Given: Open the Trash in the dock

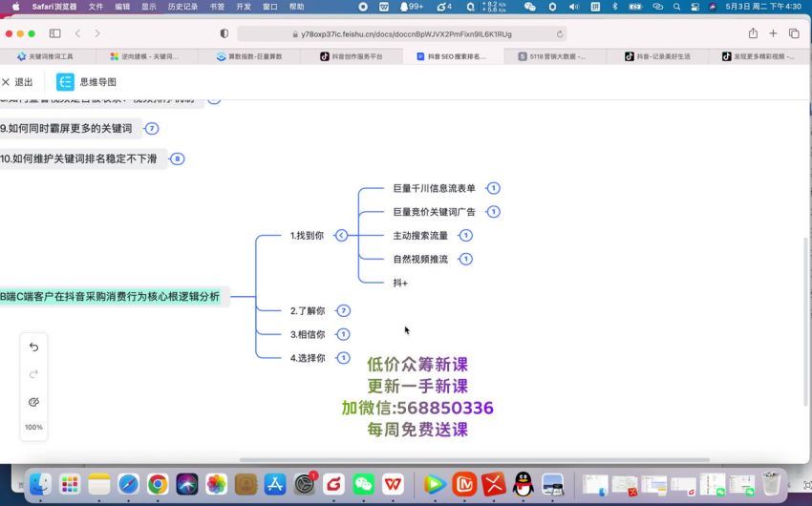Looking at the screenshot, I should pyautogui.click(x=772, y=485).
